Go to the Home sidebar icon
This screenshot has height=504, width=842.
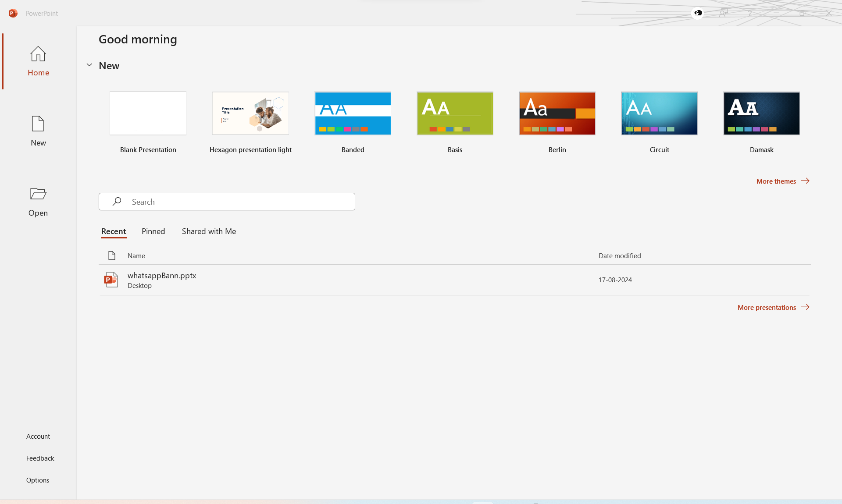coord(38,54)
